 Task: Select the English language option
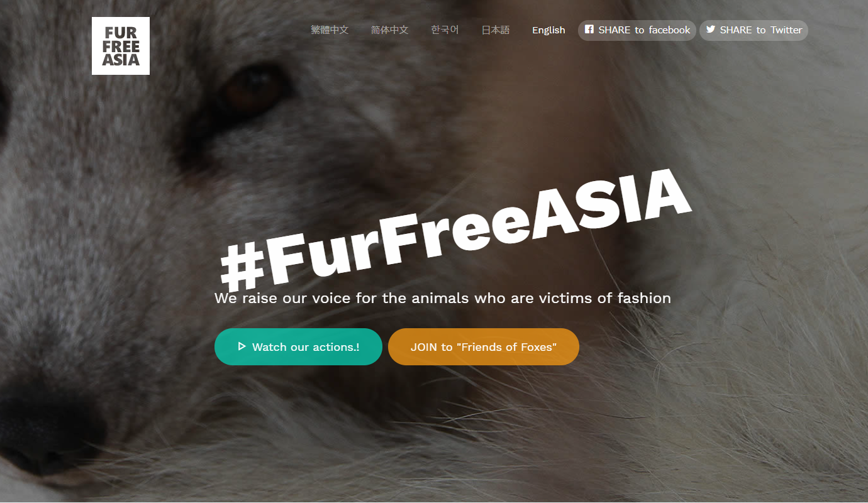click(x=548, y=30)
